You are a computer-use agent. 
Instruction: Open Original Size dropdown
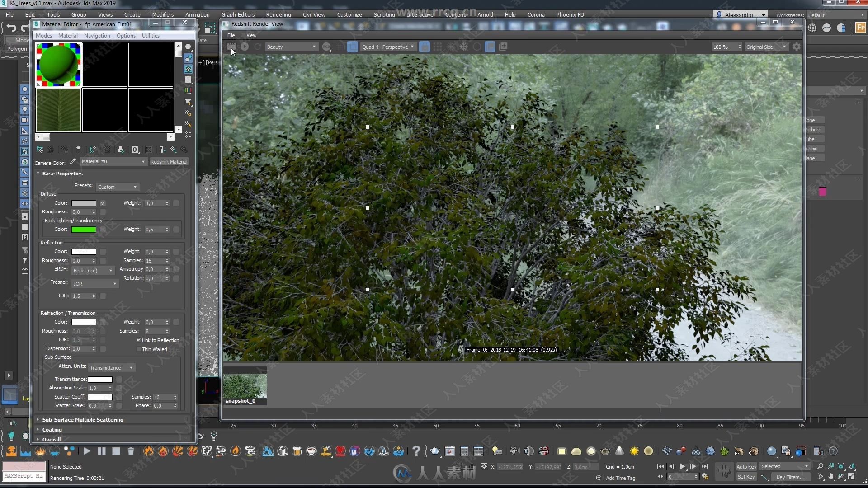pos(766,47)
